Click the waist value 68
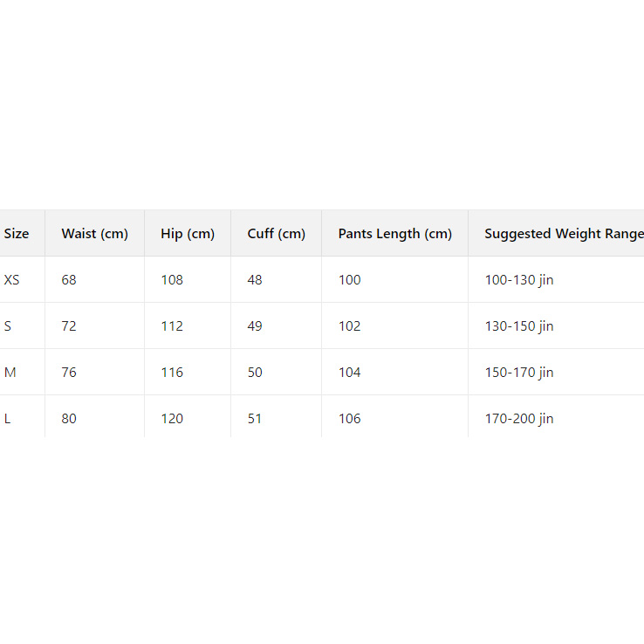This screenshot has width=644, height=644. point(69,280)
